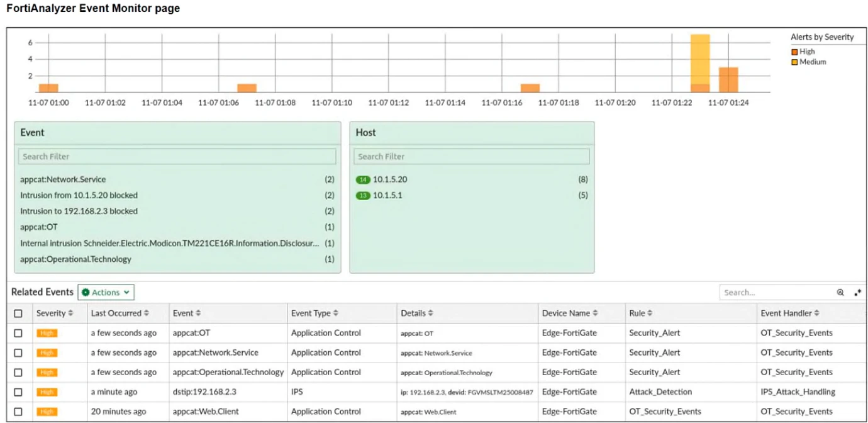Select all events with header checkbox
The width and height of the screenshot is (868, 423).
click(x=18, y=313)
